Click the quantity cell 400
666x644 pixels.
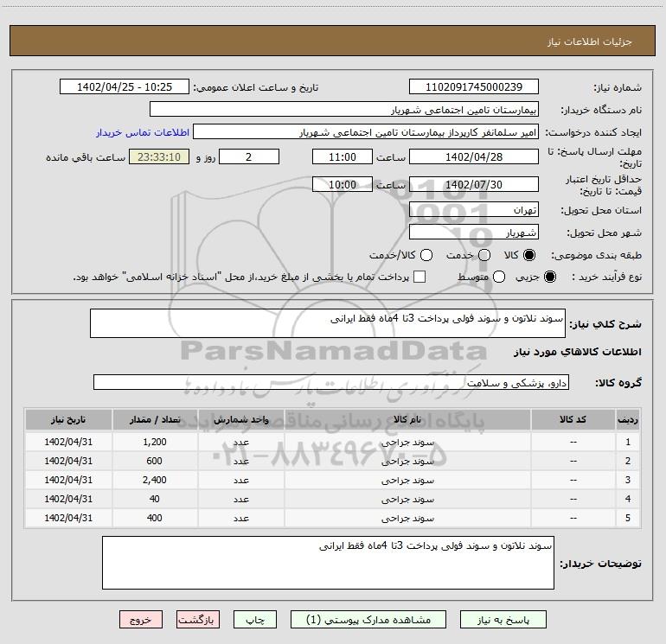pyautogui.click(x=155, y=518)
